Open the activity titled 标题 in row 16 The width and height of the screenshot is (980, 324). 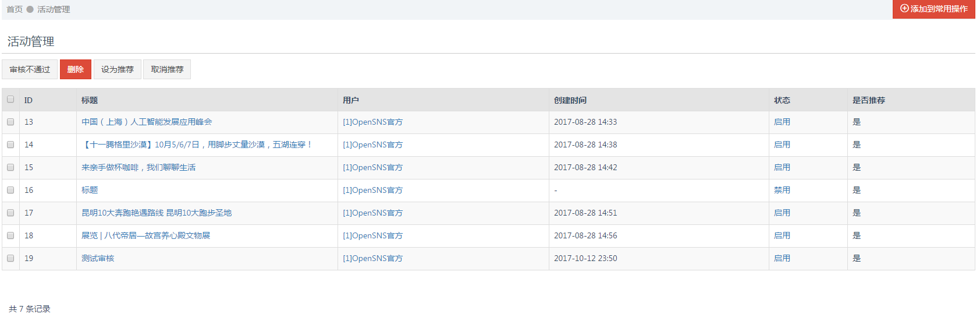pos(90,190)
